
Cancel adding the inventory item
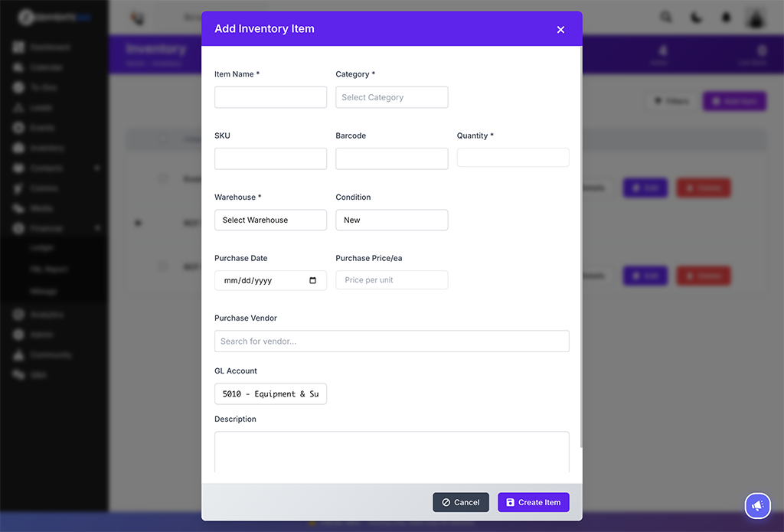pos(460,502)
